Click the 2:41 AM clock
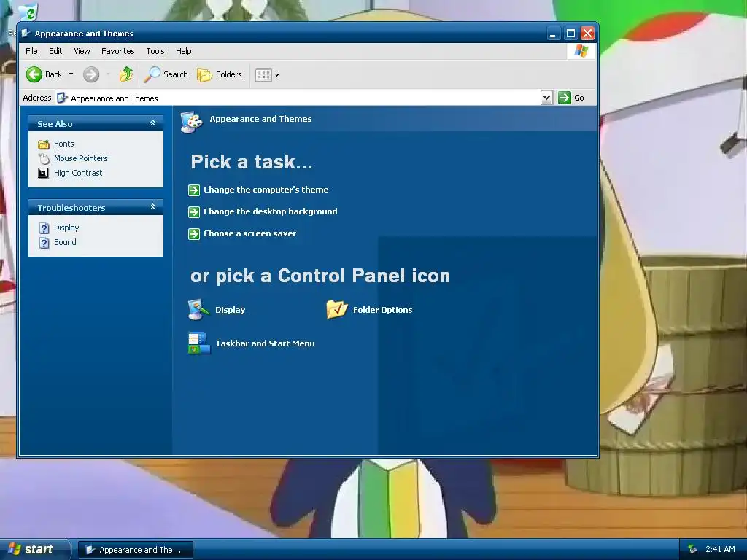 [x=720, y=549]
